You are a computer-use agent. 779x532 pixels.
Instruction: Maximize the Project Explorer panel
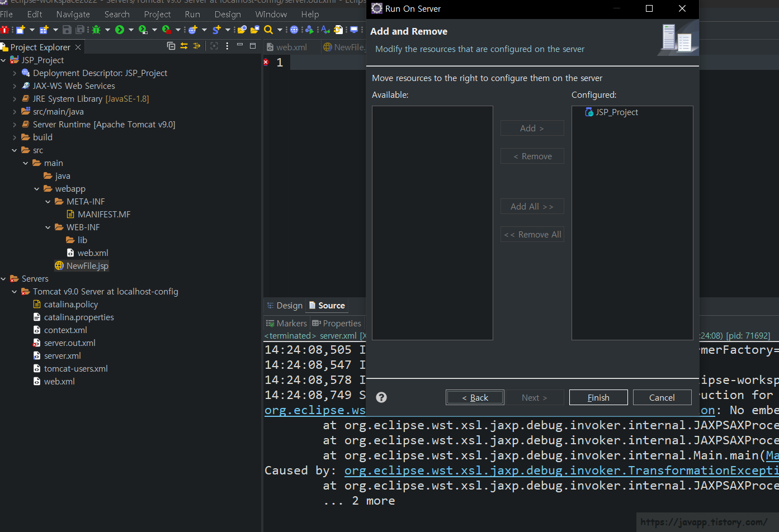pyautogui.click(x=253, y=46)
